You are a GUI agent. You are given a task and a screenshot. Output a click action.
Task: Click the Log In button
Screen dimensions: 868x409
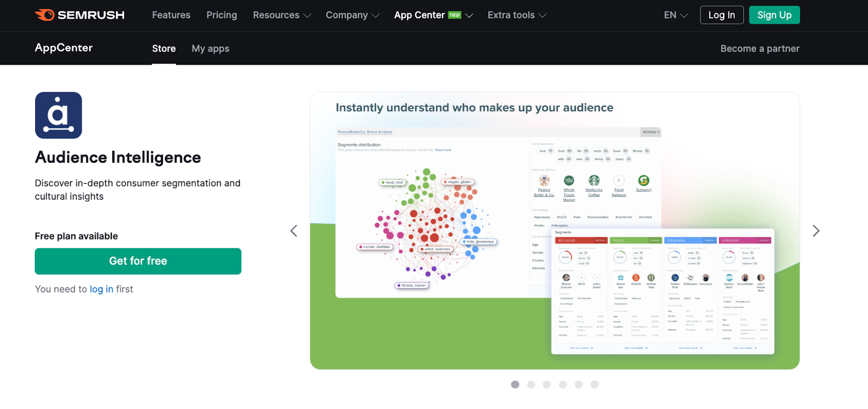click(x=722, y=15)
